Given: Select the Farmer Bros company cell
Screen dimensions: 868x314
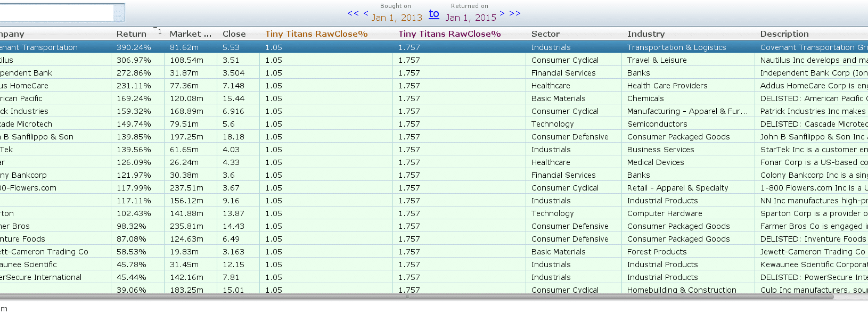Looking at the screenshot, I should pos(55,226).
